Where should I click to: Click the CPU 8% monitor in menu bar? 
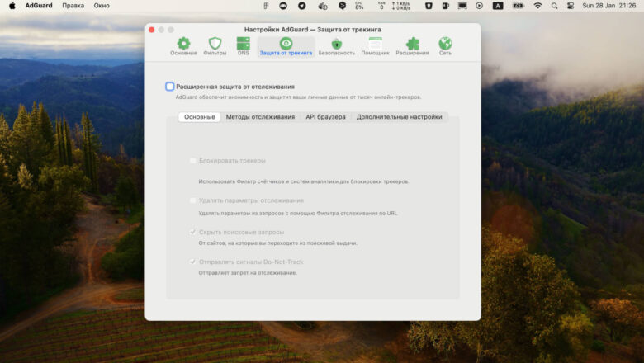[x=359, y=6]
